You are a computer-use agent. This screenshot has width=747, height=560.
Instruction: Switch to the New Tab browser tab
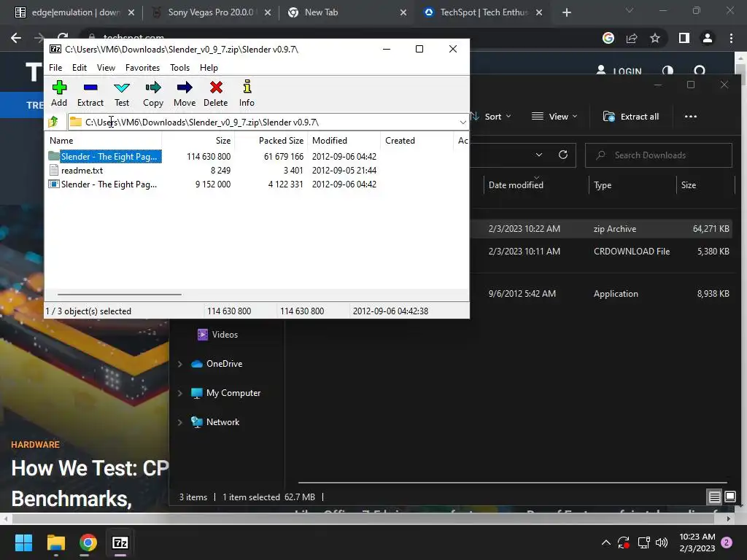pyautogui.click(x=347, y=12)
